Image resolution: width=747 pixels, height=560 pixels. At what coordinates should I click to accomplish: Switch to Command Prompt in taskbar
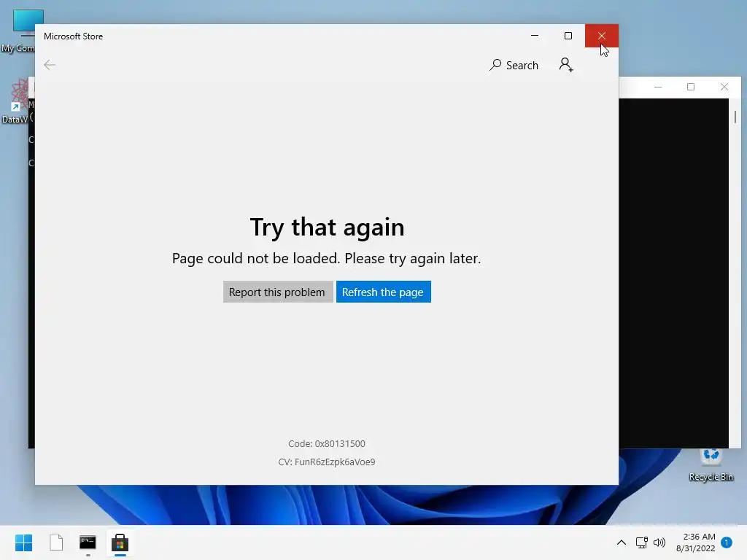(x=88, y=542)
